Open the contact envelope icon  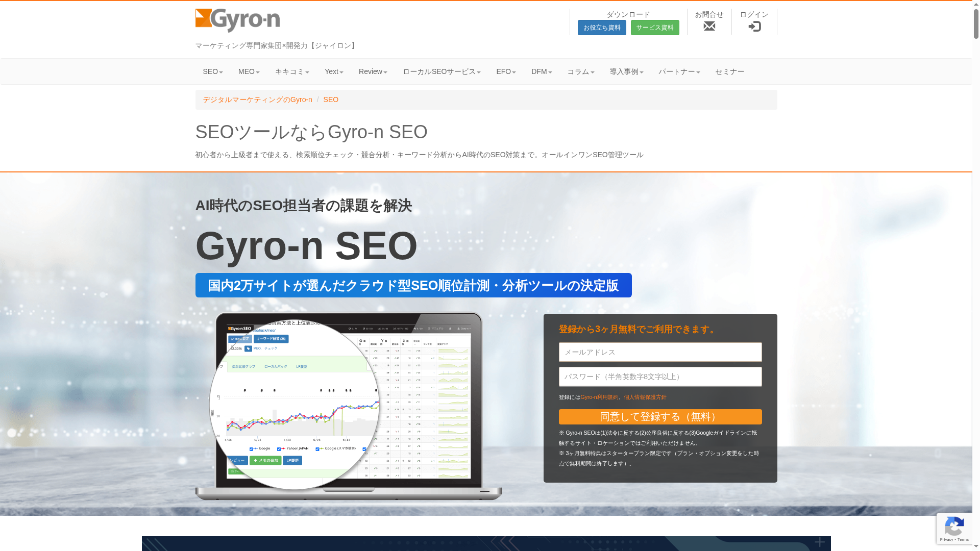(x=709, y=26)
